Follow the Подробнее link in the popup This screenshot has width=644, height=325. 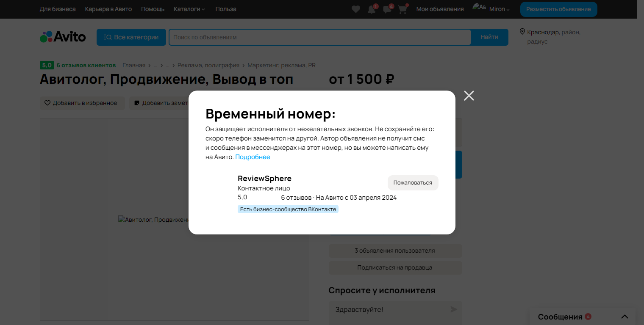click(x=253, y=157)
